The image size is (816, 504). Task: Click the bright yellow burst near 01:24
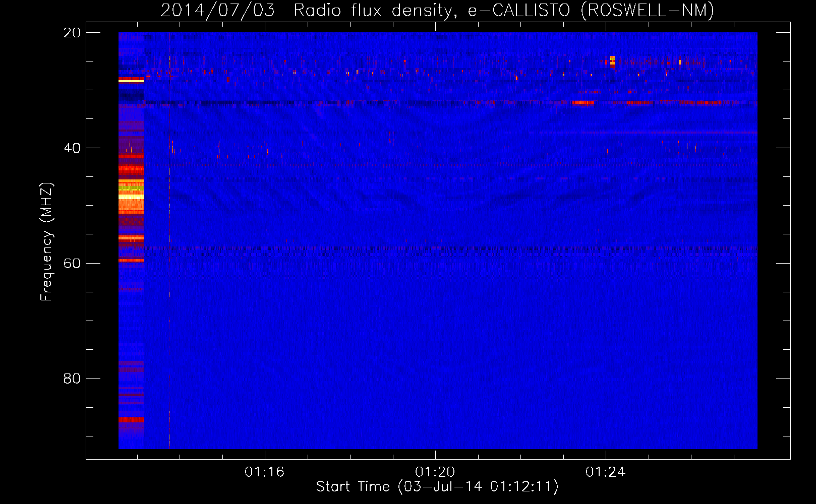click(612, 61)
